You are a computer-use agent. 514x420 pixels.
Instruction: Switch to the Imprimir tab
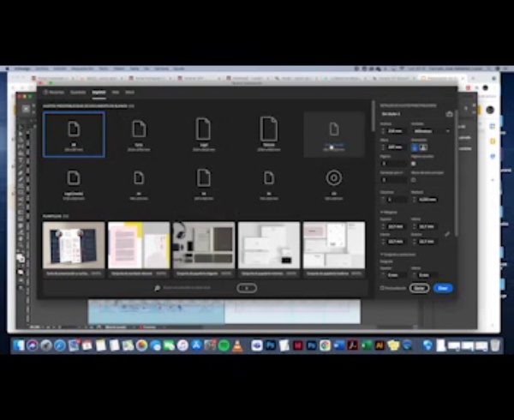pos(99,92)
